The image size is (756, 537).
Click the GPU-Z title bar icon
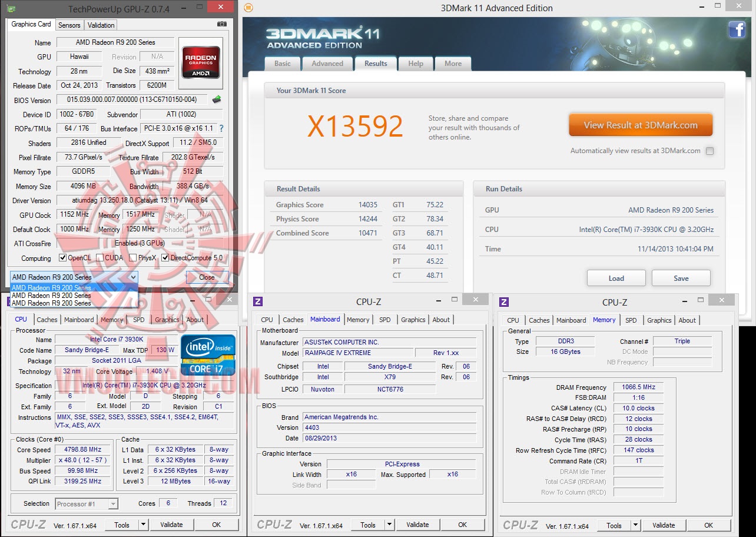pyautogui.click(x=11, y=9)
